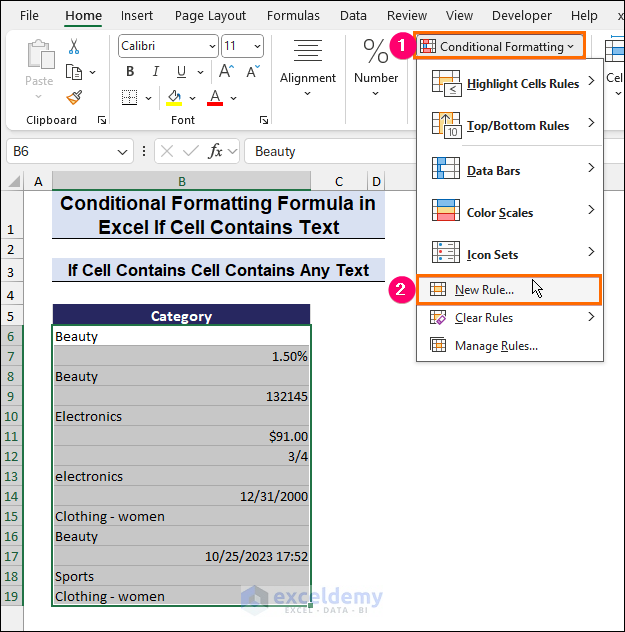Click the formula bar showing Beauty
The width and height of the screenshot is (625, 632).
pos(330,152)
